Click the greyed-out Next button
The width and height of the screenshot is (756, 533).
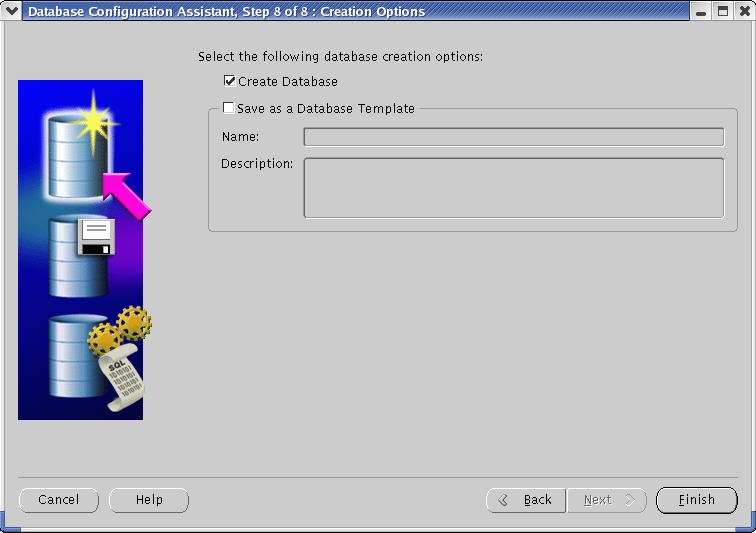[607, 500]
